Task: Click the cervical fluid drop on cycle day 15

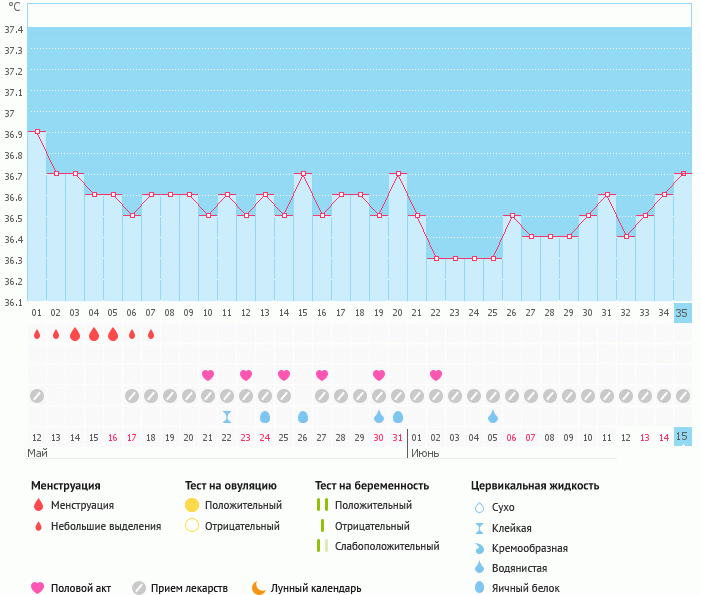Action: click(x=303, y=416)
